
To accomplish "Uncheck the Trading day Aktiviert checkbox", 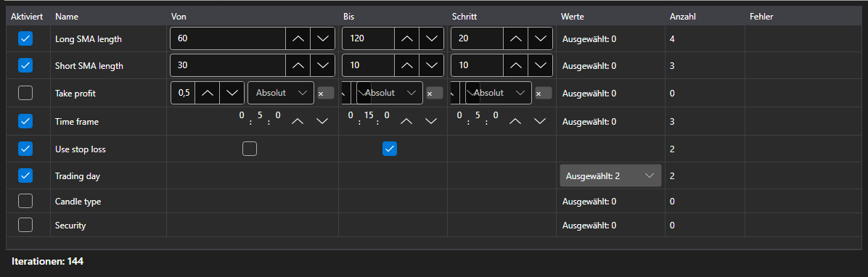I will pos(25,175).
